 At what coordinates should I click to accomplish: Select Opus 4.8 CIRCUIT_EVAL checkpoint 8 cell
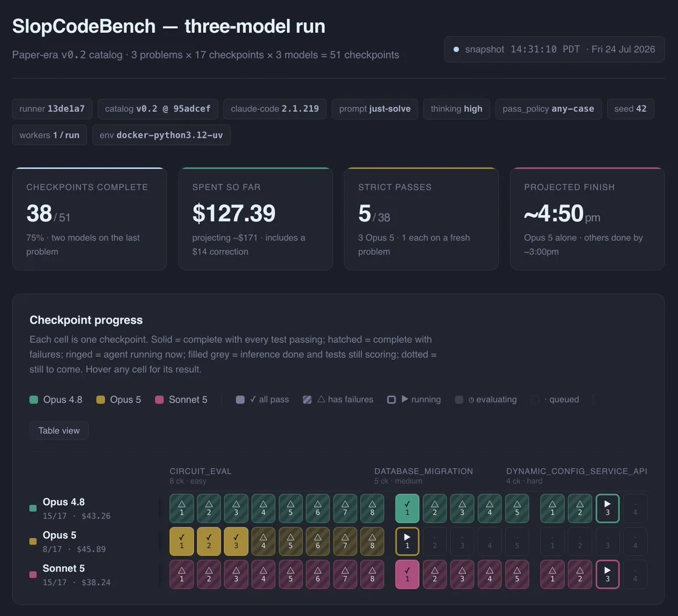(x=372, y=508)
